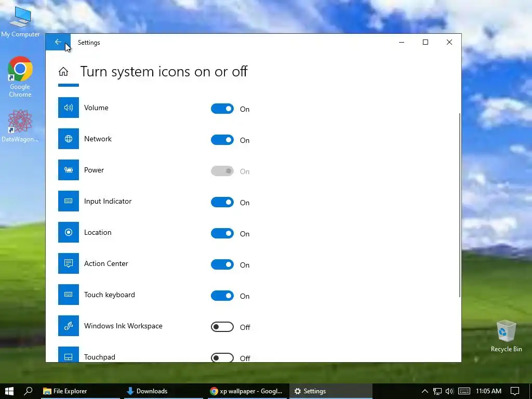This screenshot has height=399, width=532.
Task: Click the Volume speaker icon tile
Action: click(69, 108)
